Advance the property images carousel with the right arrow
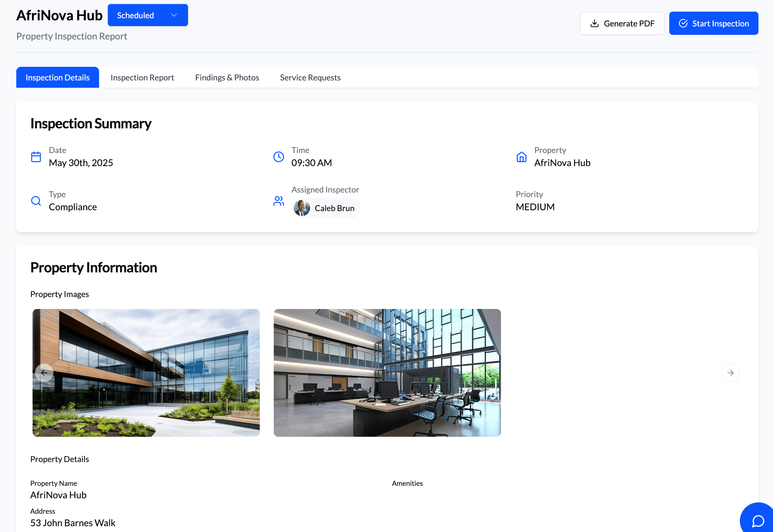The width and height of the screenshot is (773, 532). click(x=730, y=373)
